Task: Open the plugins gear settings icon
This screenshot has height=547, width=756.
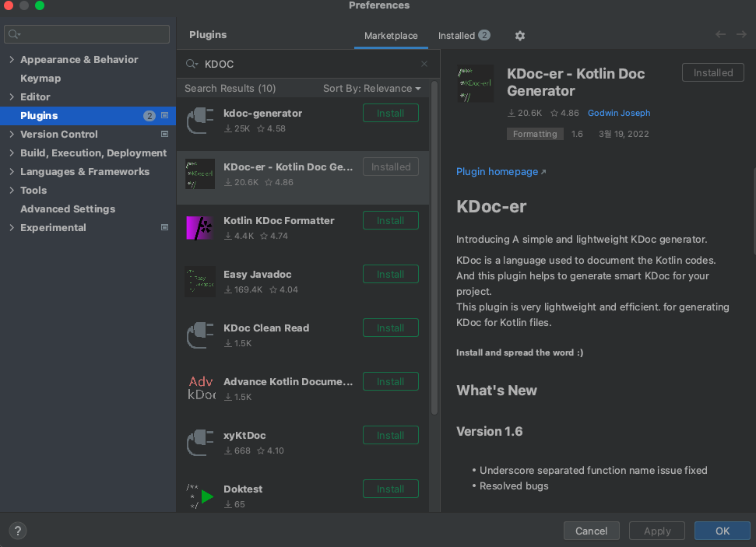Action: [x=520, y=36]
